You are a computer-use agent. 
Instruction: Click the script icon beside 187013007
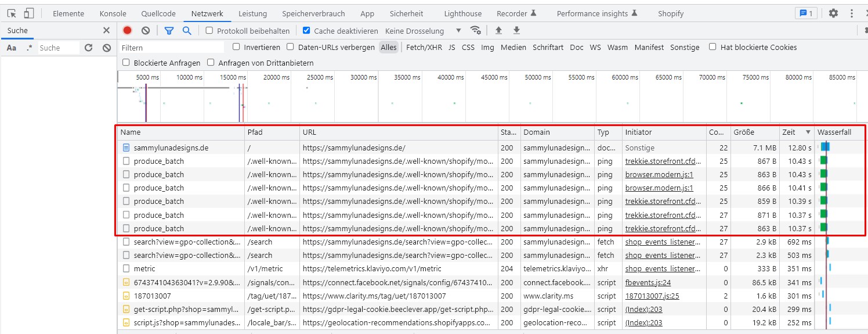point(126,296)
